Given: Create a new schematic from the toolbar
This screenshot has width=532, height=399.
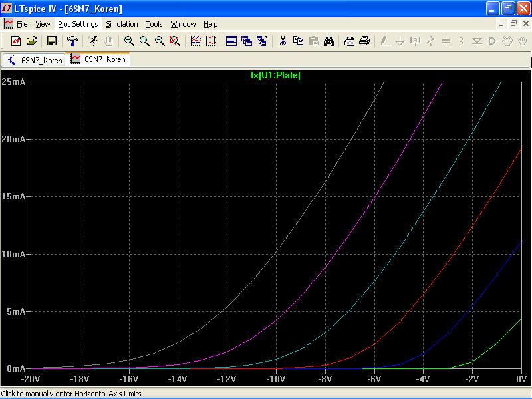Looking at the screenshot, I should click(x=16, y=41).
